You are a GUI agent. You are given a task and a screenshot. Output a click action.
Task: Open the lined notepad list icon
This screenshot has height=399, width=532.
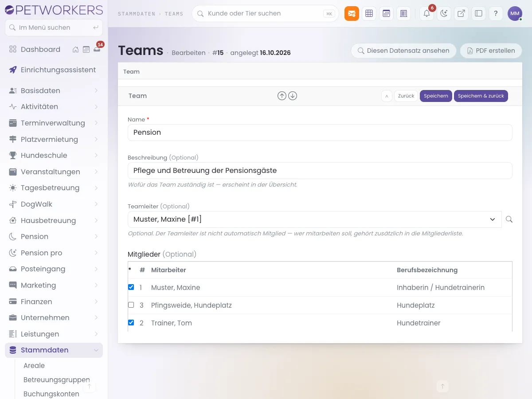tap(403, 14)
